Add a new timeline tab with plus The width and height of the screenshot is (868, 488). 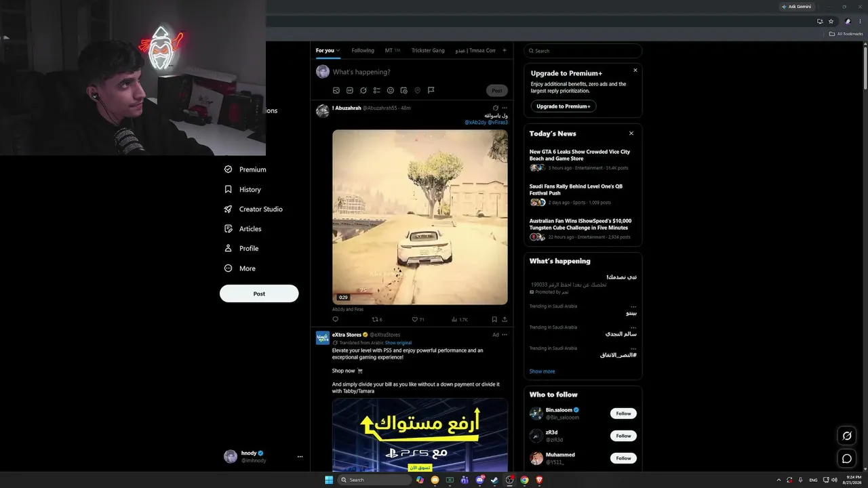click(x=504, y=50)
